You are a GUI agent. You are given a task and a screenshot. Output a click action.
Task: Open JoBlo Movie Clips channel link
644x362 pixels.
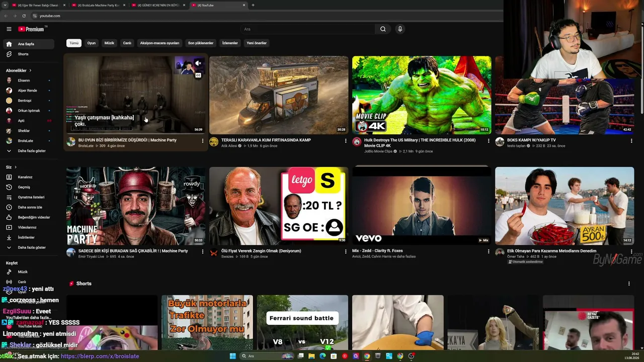click(x=379, y=151)
